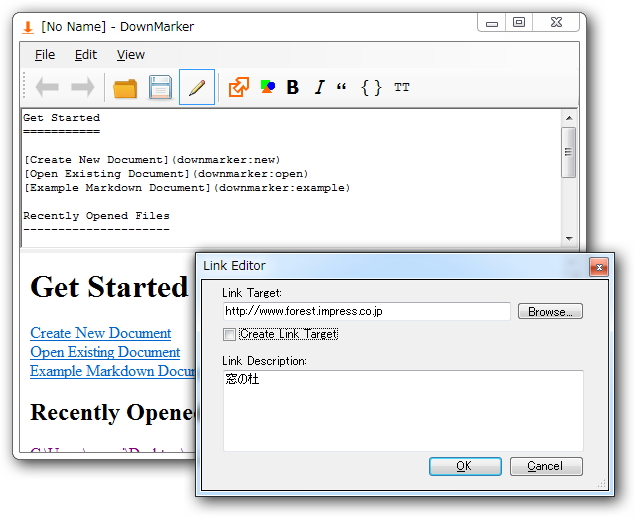Insert an image using the shapes icon

point(267,86)
